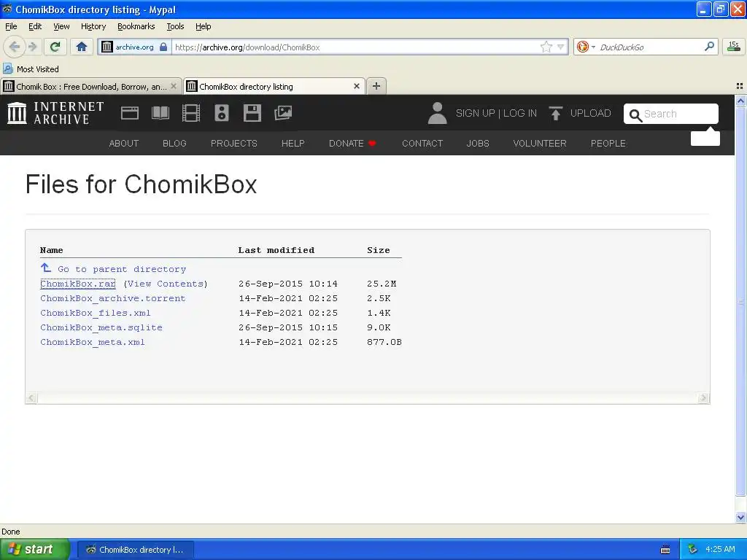Click the user avatar icon
747x560 pixels.
pyautogui.click(x=438, y=113)
